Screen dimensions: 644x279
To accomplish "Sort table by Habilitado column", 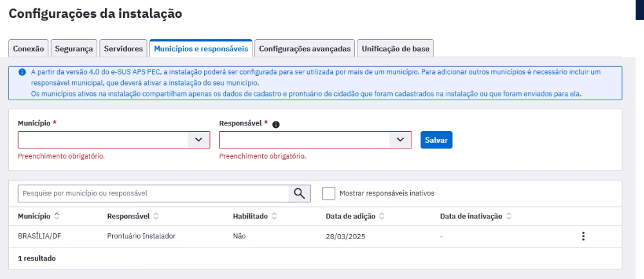I will (254, 216).
